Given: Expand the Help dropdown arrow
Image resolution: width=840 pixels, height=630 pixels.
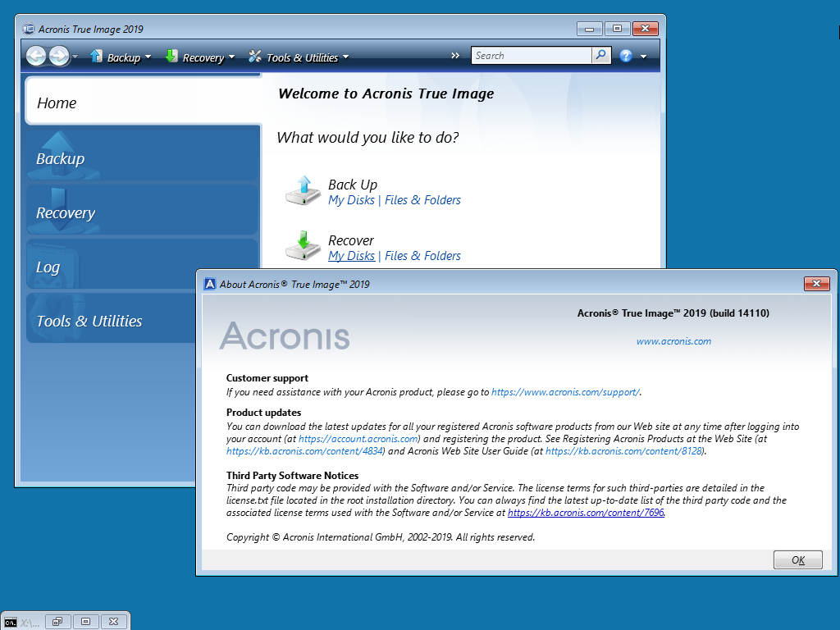Looking at the screenshot, I should point(643,57).
